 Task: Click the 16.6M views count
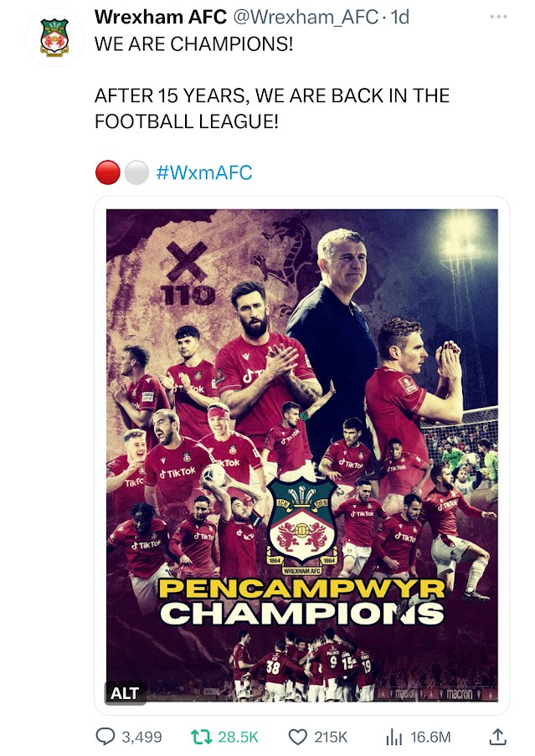[430, 737]
